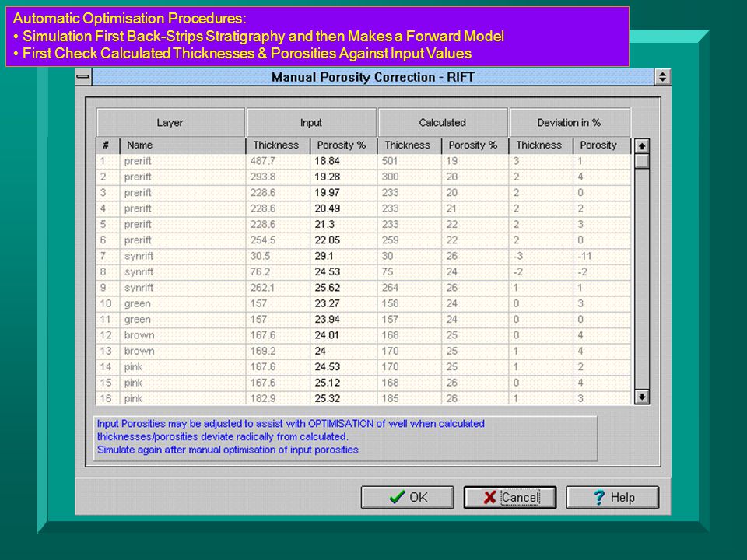Click the Input column group header
Viewport: 747px width, 560px height.
(311, 122)
